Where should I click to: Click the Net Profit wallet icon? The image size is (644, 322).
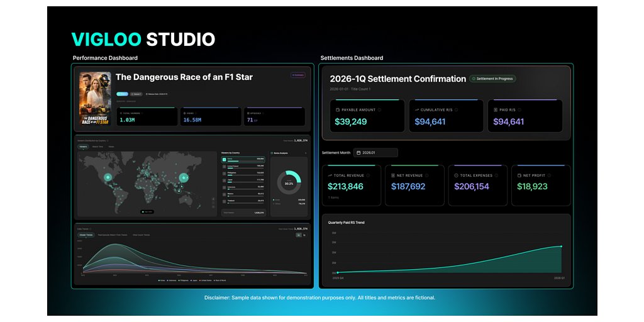[x=519, y=175]
